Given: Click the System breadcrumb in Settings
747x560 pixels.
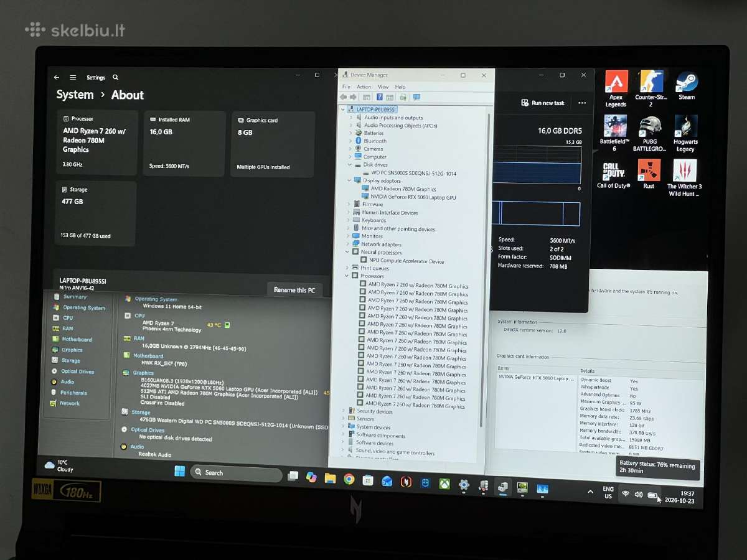Looking at the screenshot, I should (75, 95).
